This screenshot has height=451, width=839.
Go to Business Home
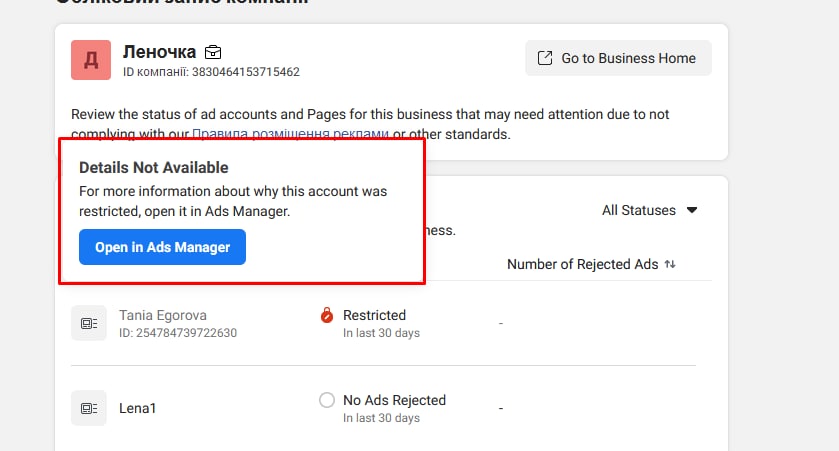[x=619, y=58]
